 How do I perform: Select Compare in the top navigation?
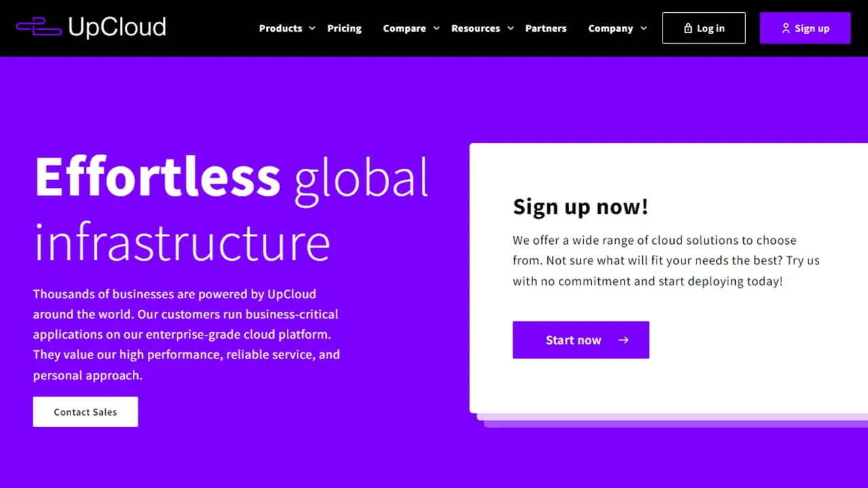(404, 28)
